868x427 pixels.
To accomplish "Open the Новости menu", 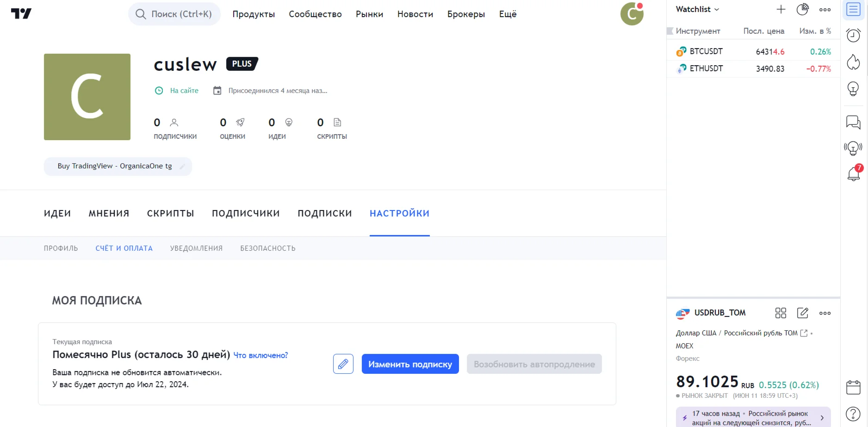I will pyautogui.click(x=415, y=14).
